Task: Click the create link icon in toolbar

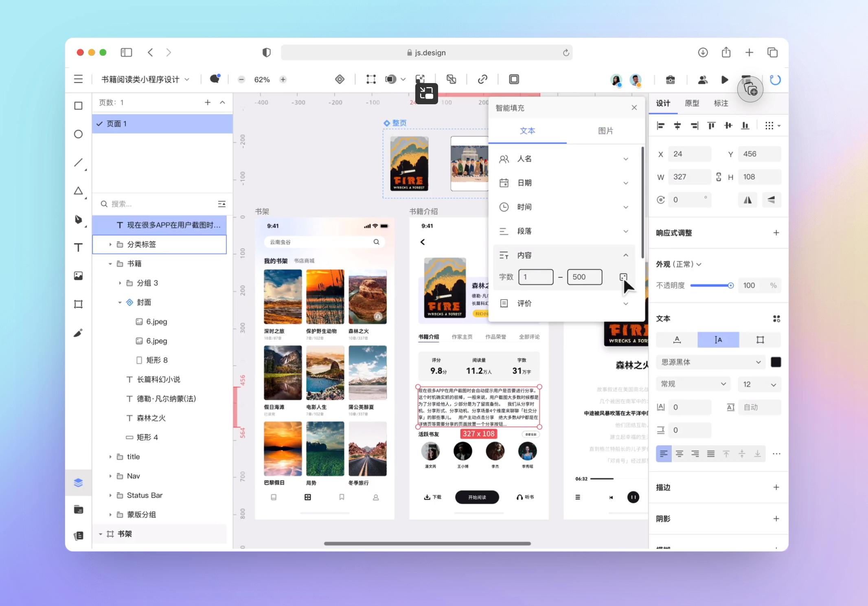Action: click(x=482, y=79)
